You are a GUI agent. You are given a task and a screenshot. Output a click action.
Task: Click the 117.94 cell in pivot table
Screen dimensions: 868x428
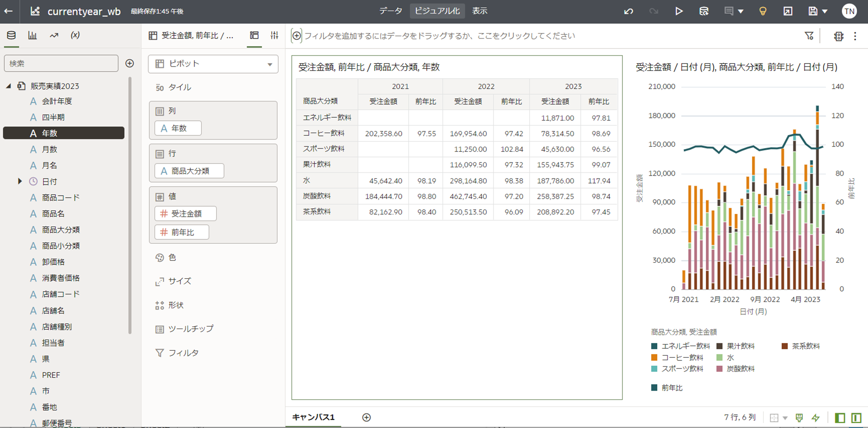coord(599,181)
